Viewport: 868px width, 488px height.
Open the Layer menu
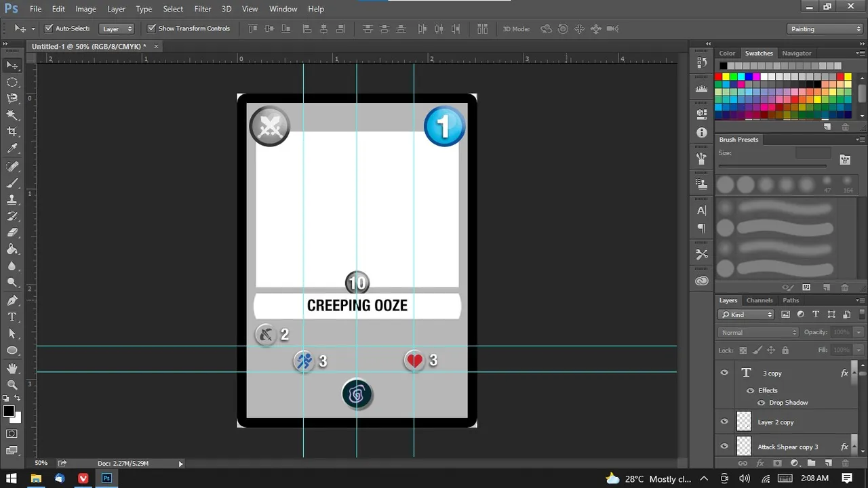click(x=116, y=9)
